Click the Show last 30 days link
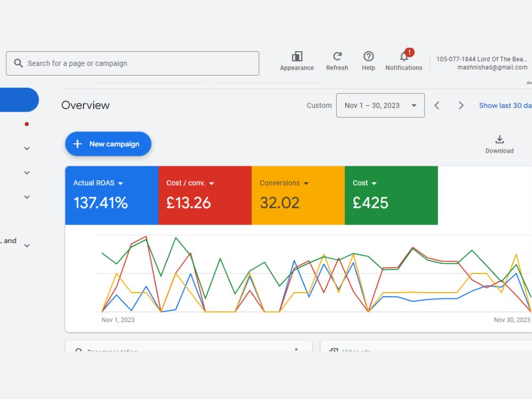The image size is (532, 399). point(505,105)
